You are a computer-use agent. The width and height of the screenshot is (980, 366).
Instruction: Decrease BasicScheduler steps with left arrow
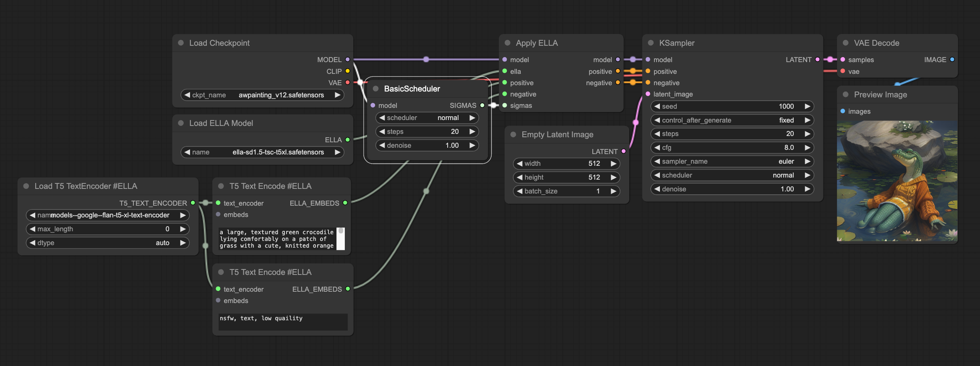[x=382, y=131]
